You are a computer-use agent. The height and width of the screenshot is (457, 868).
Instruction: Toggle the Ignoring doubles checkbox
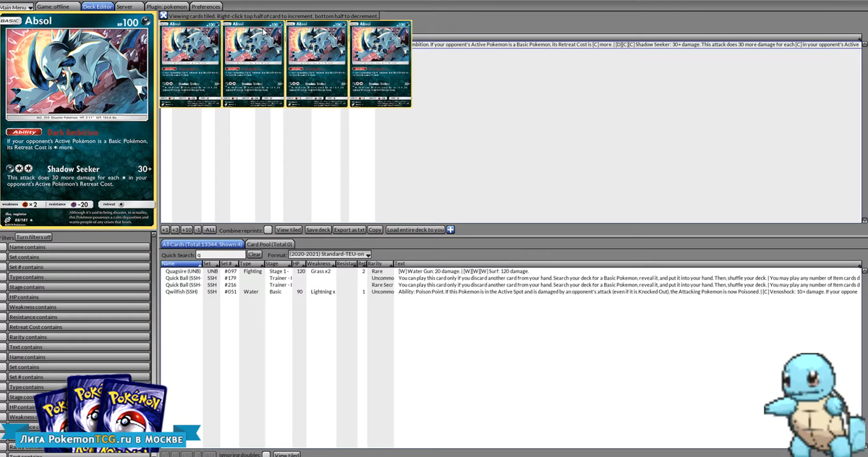point(266,454)
